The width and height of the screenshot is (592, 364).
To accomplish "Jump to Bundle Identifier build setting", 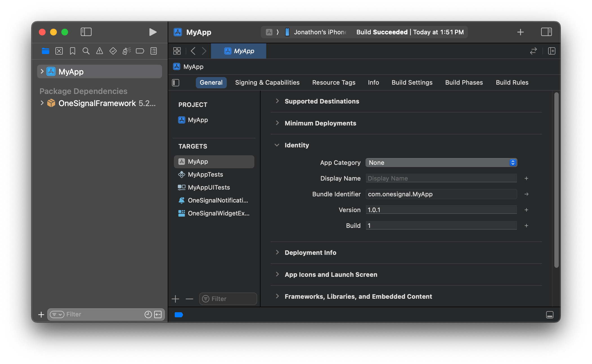I will pyautogui.click(x=526, y=194).
